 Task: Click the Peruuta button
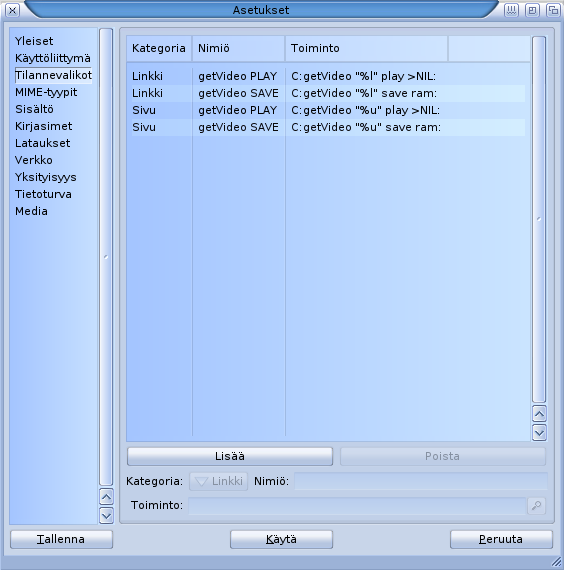(501, 539)
